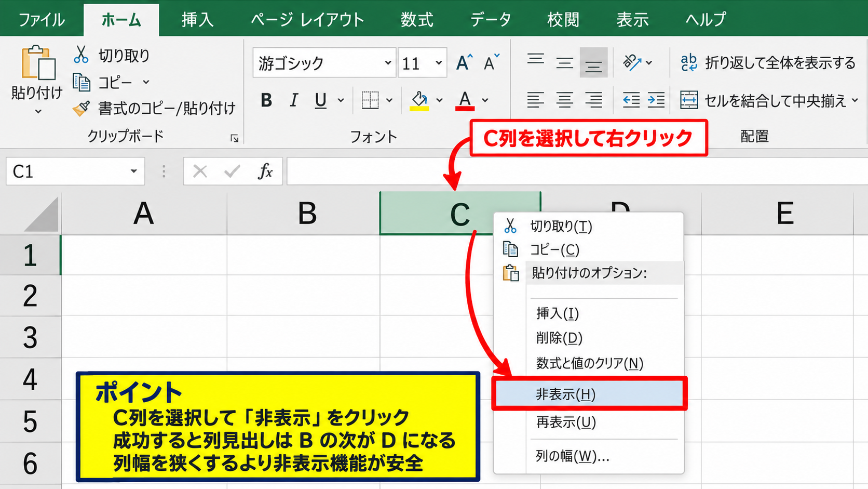
Task: Click the yellow fill color bucket
Action: (419, 100)
